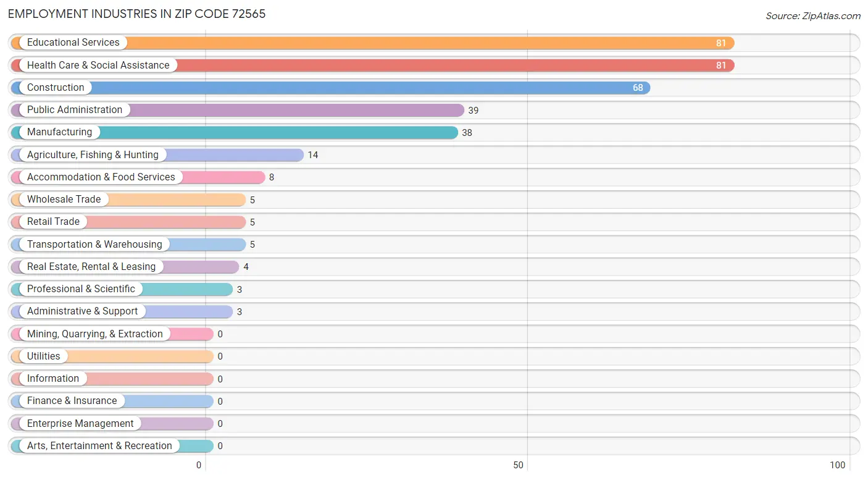868x480 pixels.
Task: Click the value 8 beside Accommodation bar
Action: click(x=271, y=177)
